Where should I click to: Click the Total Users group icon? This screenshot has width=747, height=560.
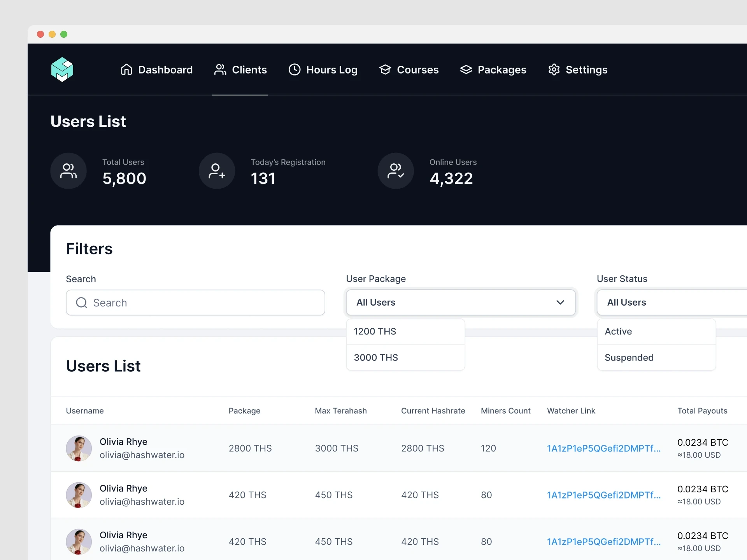tap(68, 171)
